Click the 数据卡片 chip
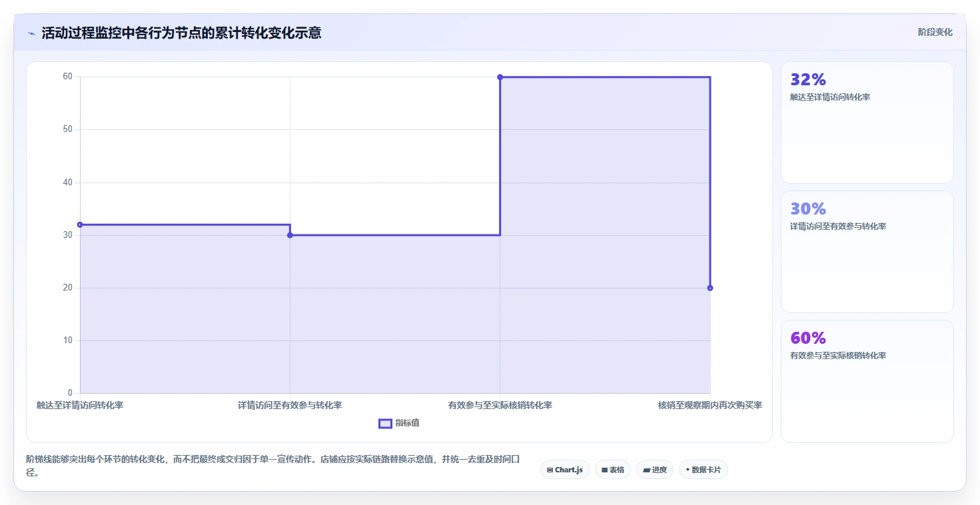 point(703,470)
